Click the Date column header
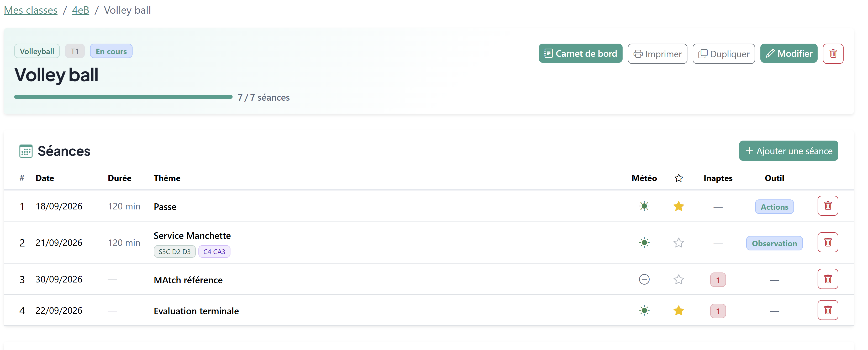 (45, 178)
